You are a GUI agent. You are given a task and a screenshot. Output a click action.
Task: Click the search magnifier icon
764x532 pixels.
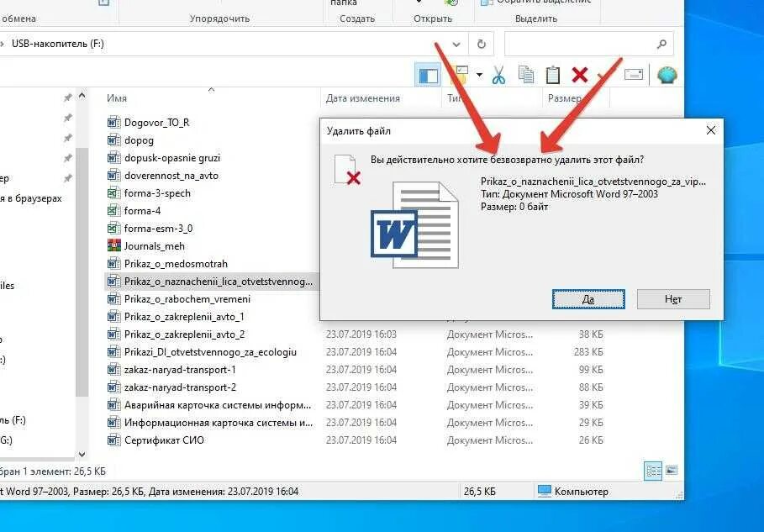click(661, 45)
